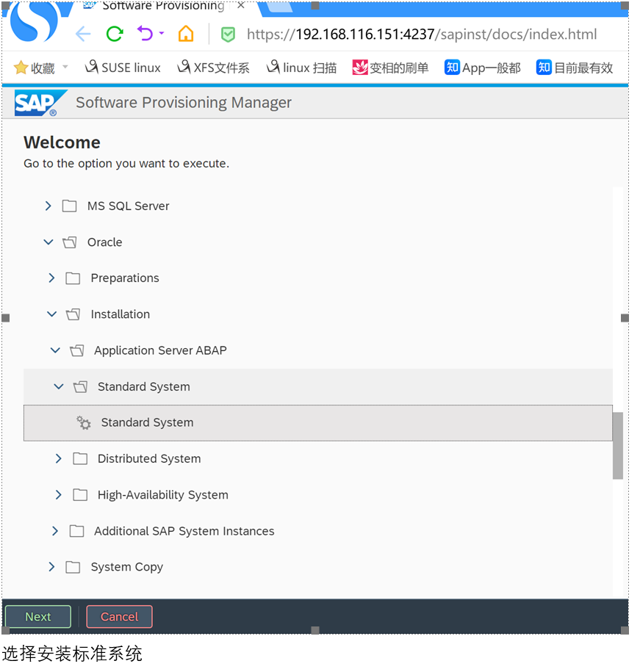Screen dimensions: 640x672
Task: Collapse the Oracle node chevron
Action: 48,242
